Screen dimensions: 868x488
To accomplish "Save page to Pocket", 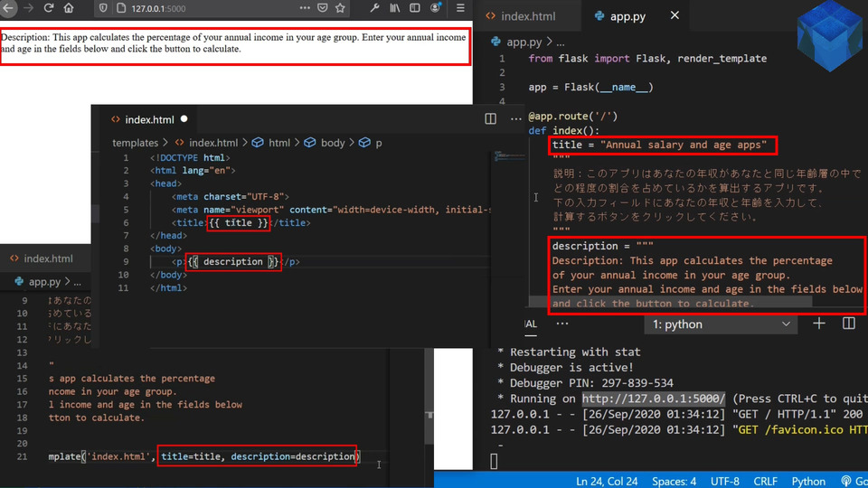I will (323, 8).
